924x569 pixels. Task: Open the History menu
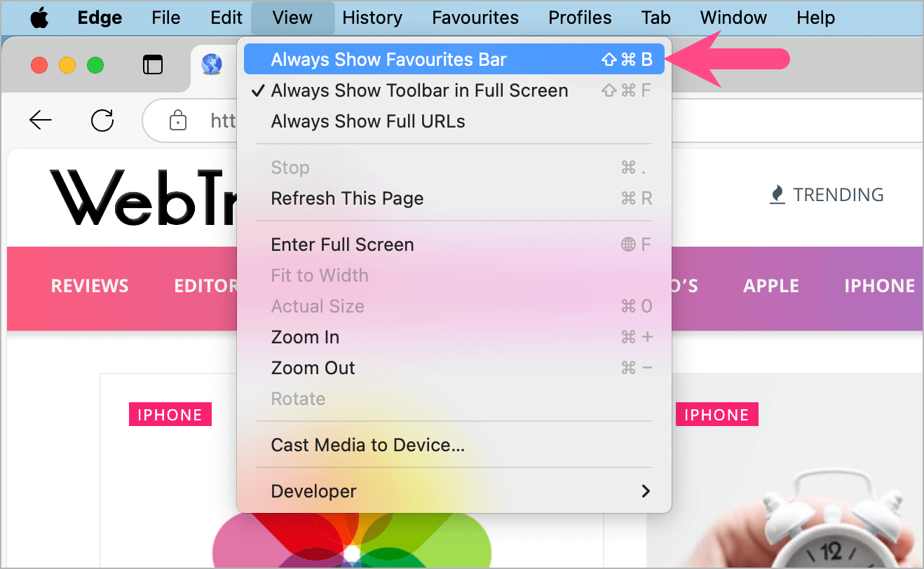372,18
